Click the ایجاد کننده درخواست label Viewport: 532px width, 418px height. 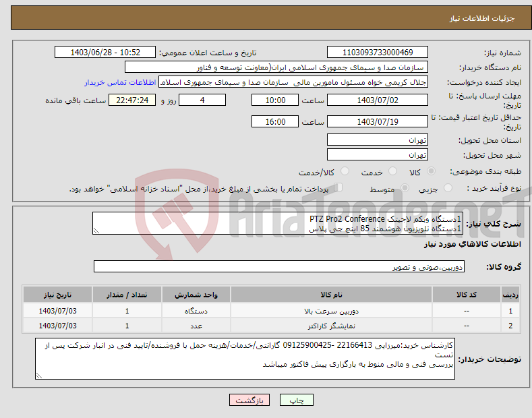click(484, 82)
